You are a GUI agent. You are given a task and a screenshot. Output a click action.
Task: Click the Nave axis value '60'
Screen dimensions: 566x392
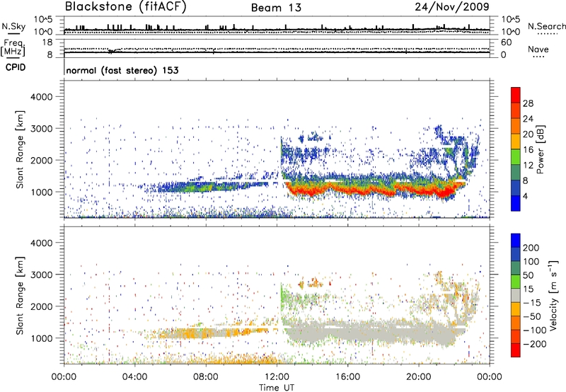[x=506, y=42]
